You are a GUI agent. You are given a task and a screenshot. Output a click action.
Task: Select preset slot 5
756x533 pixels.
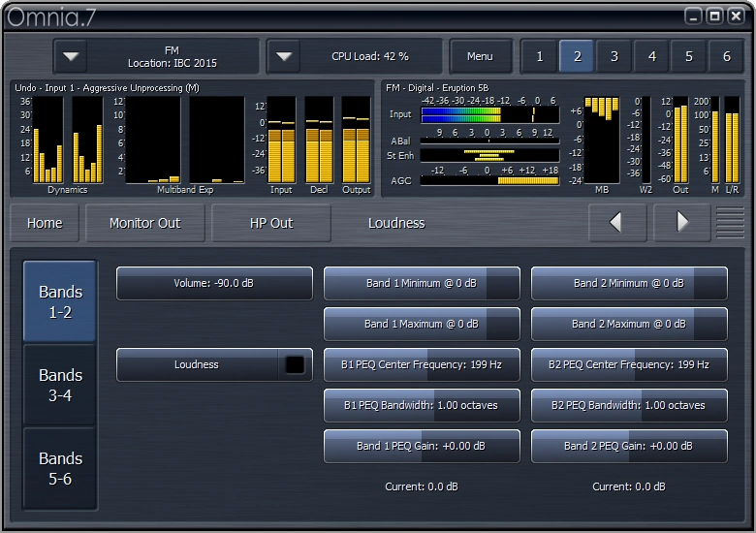click(689, 56)
